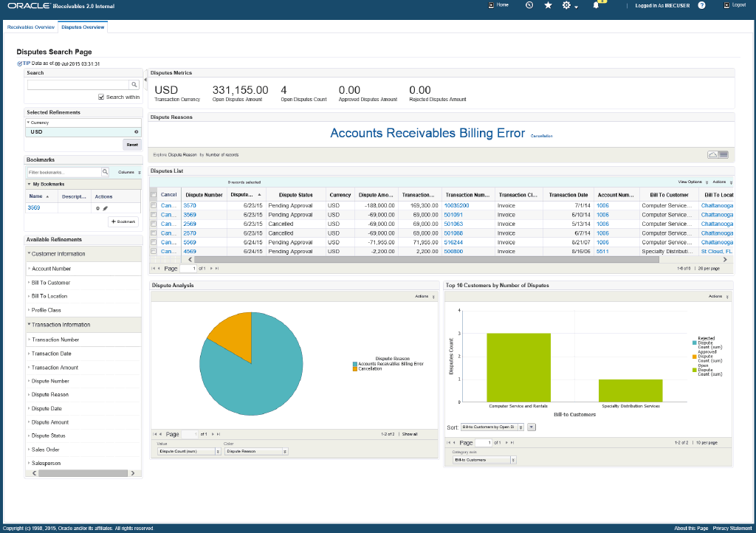The image size is (756, 533).
Task: Switch to the Receivables Overview tab
Action: (30, 27)
